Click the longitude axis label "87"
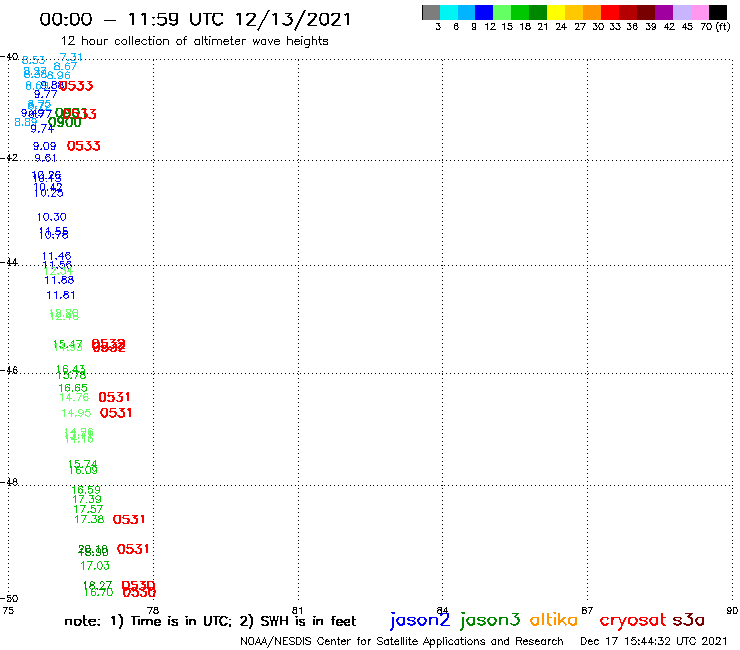Viewport: 740px width, 650px height. 587,610
